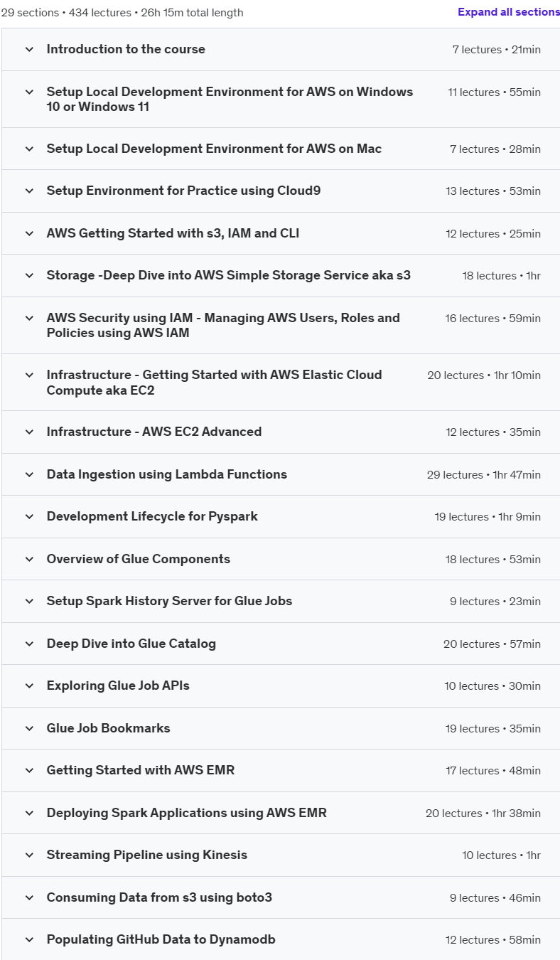
Task: Expand chevron for Setup Environment for Practice using Cloud9
Action: pos(29,191)
